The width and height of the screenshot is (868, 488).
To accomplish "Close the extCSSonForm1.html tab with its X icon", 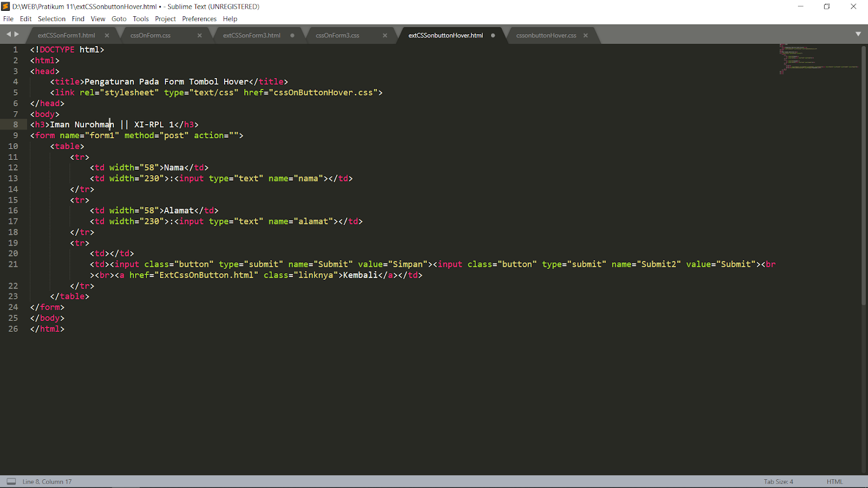I will 107,35.
